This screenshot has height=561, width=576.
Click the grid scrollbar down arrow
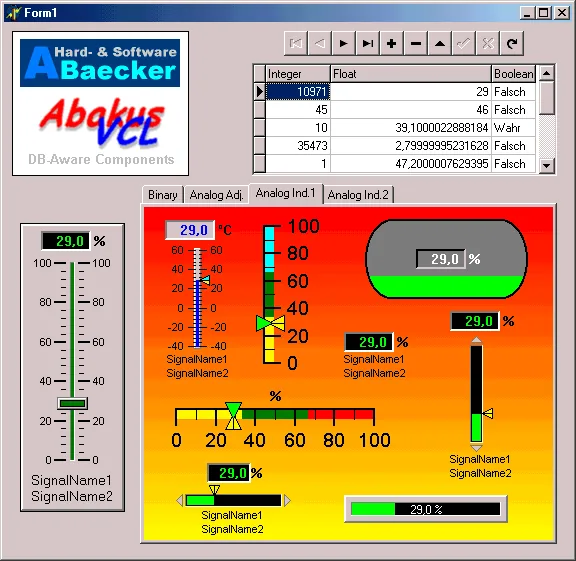(546, 165)
